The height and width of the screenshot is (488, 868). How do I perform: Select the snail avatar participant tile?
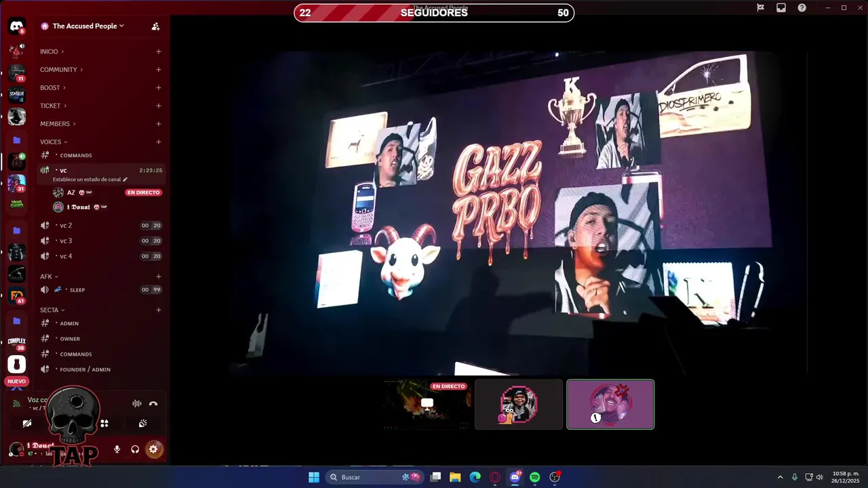point(519,405)
